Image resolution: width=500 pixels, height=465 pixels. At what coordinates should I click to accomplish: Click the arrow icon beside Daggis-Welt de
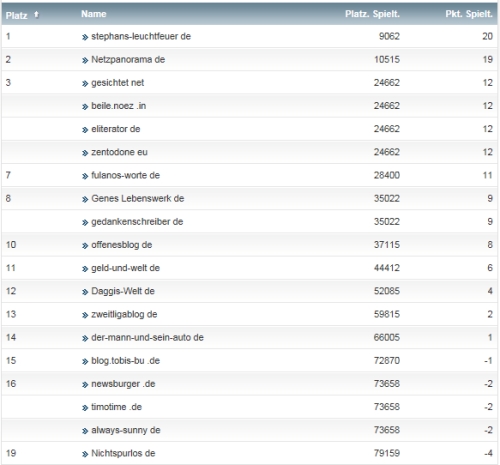[x=85, y=292]
